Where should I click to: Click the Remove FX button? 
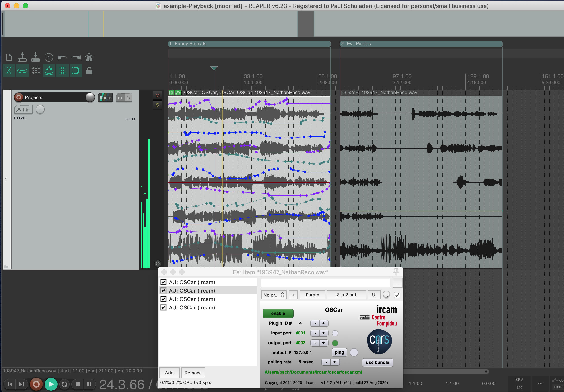[x=193, y=373]
